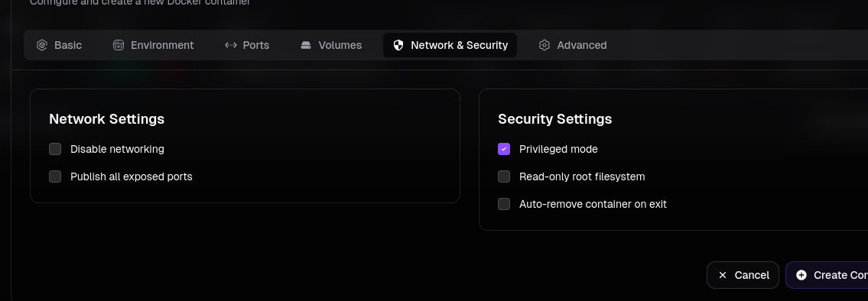Click the Advanced tab gear icon

point(545,45)
